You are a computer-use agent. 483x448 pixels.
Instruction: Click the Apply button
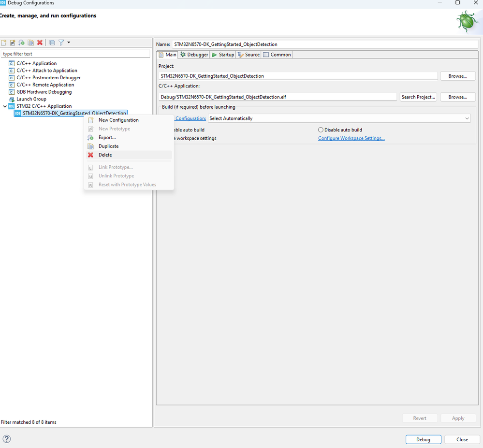click(458, 418)
